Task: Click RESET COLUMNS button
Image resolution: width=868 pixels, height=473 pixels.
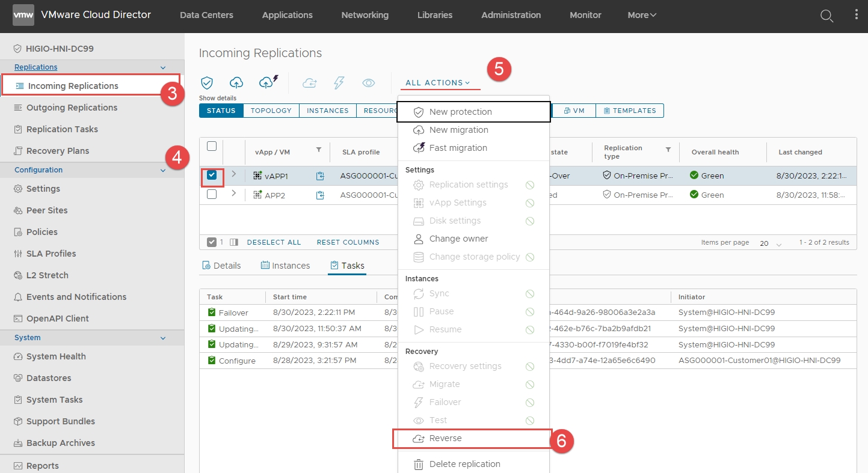Action: point(348,242)
